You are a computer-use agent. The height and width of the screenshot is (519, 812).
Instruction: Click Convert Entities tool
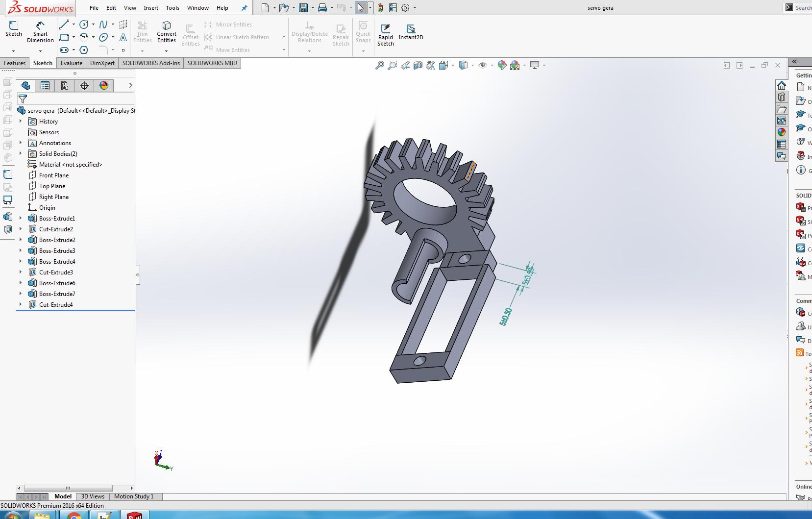167,32
